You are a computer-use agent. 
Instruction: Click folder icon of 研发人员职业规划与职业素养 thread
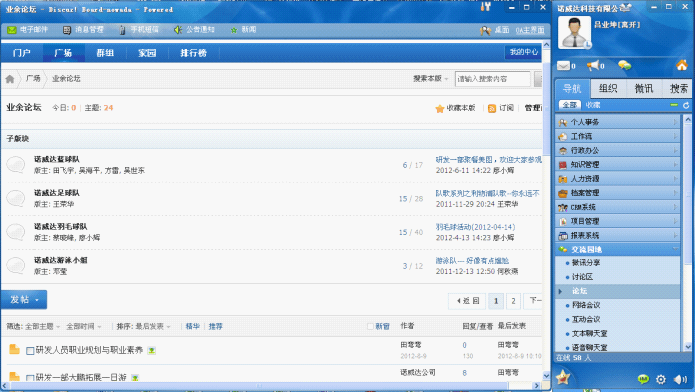[14, 349]
